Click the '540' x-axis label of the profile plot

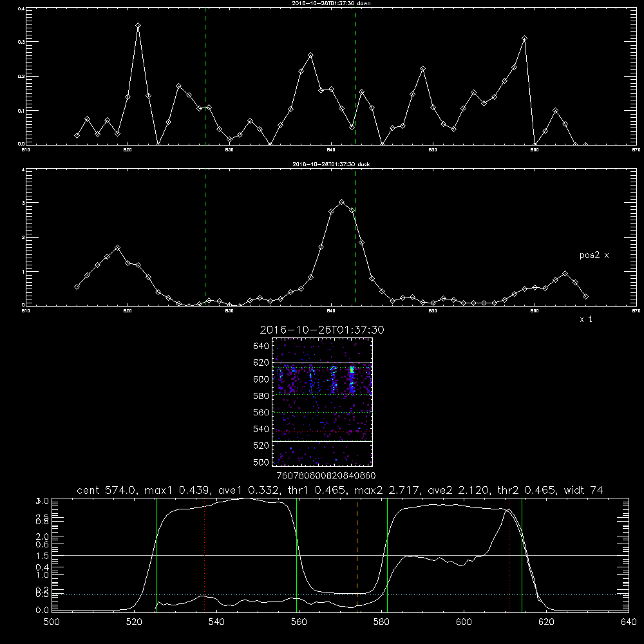pos(216,622)
